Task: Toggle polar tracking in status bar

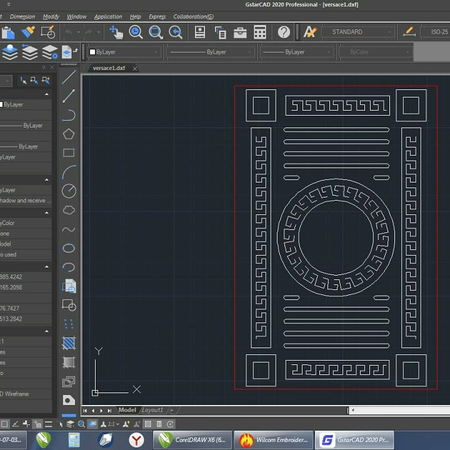Action: tap(15, 424)
